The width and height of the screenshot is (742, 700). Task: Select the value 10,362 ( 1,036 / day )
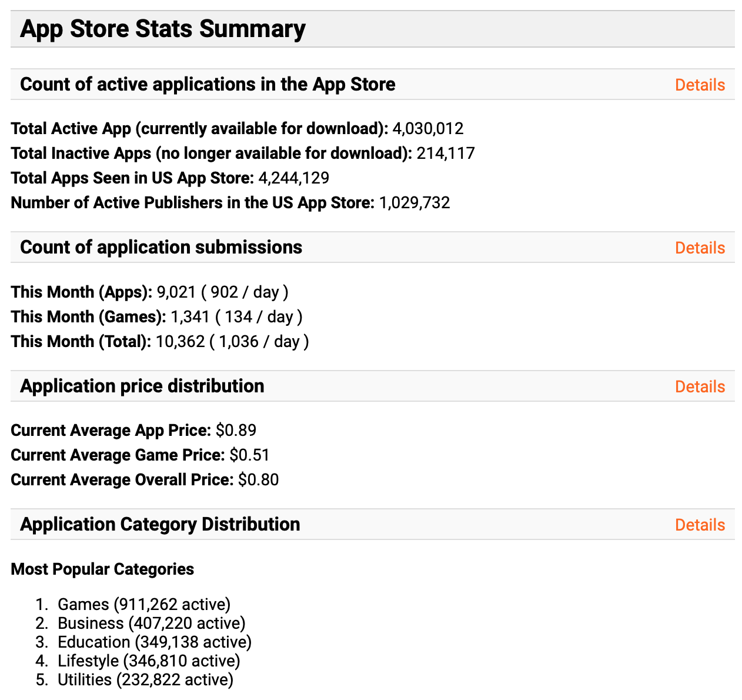pos(232,342)
